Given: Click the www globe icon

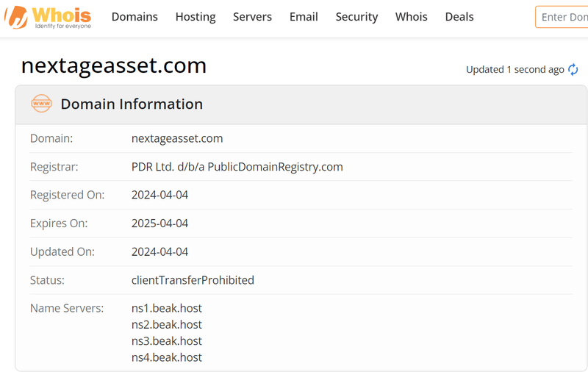Looking at the screenshot, I should [x=41, y=104].
